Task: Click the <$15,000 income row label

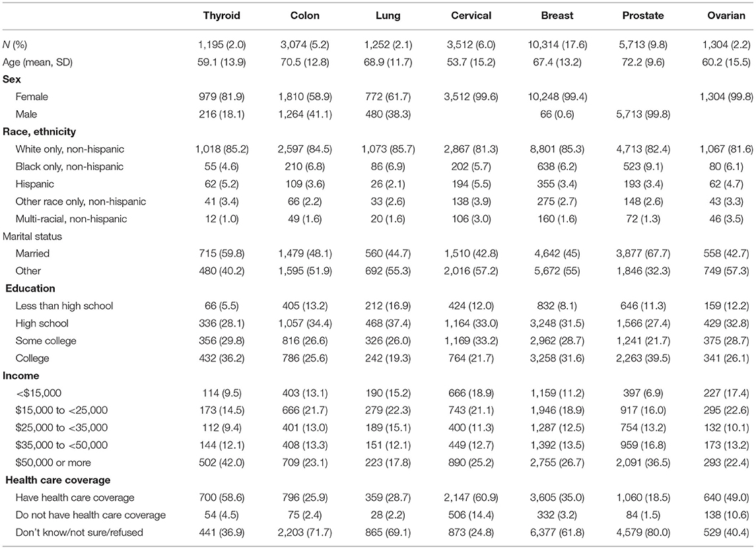Action: pos(38,393)
